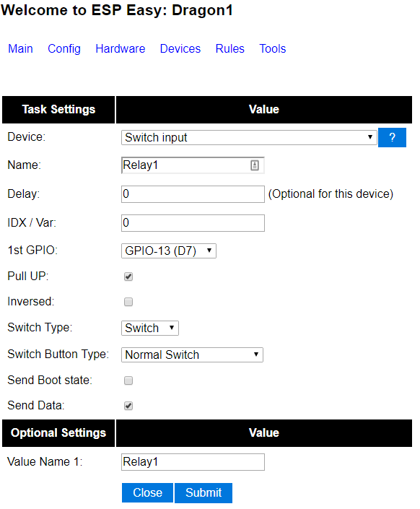Click the Close button
Image resolution: width=420 pixels, height=509 pixels.
coord(147,493)
